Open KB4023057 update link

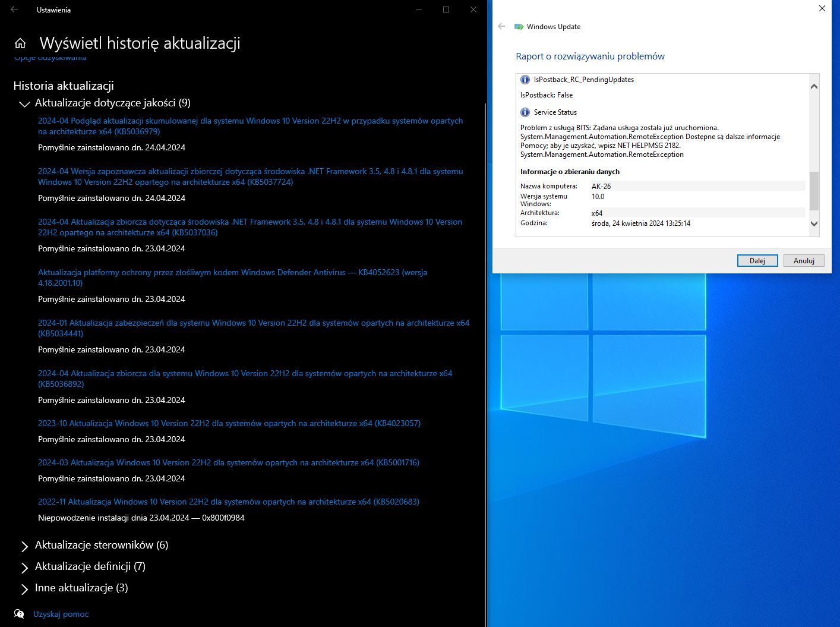(229, 423)
